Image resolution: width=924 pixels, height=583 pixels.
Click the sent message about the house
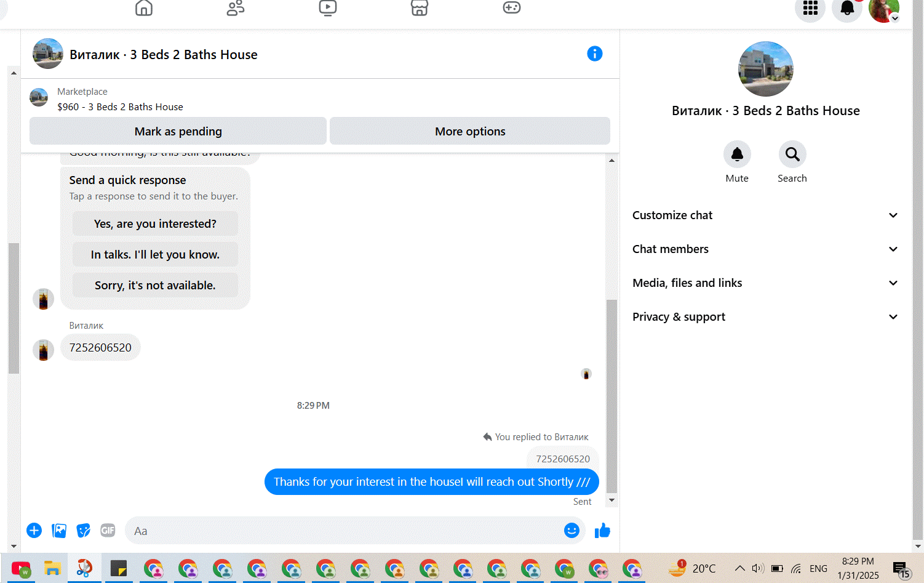coord(432,481)
